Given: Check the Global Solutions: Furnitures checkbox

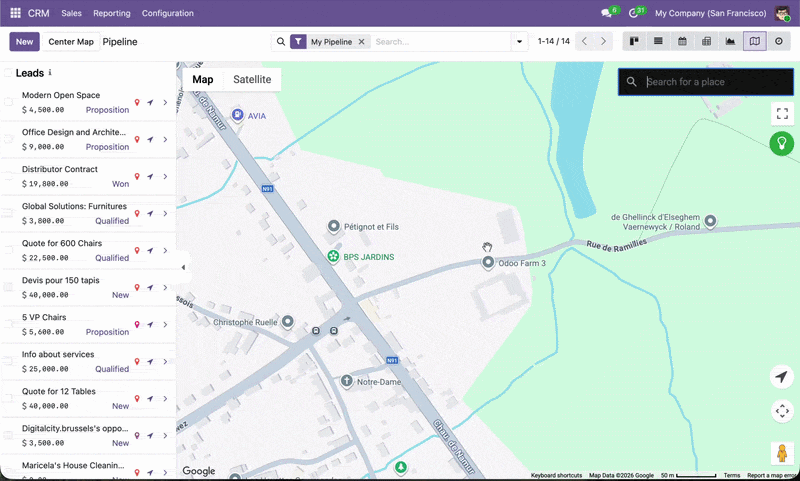Looking at the screenshot, I should [8, 213].
